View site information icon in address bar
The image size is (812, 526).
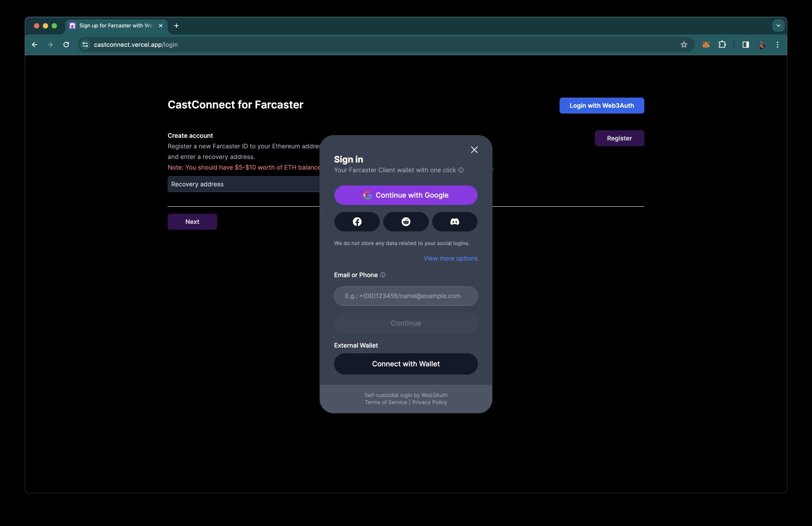coord(85,45)
